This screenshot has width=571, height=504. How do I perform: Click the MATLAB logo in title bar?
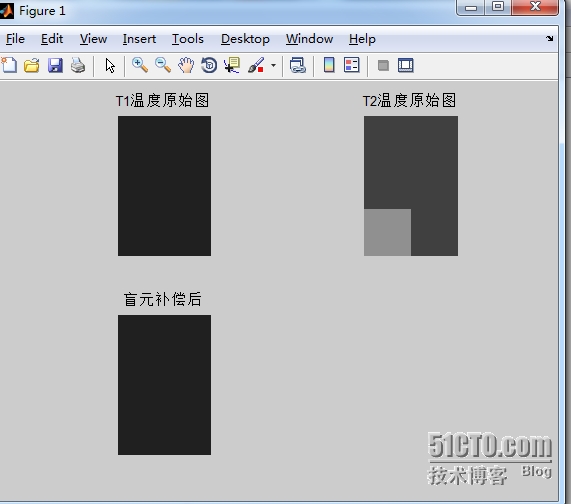tap(7, 11)
